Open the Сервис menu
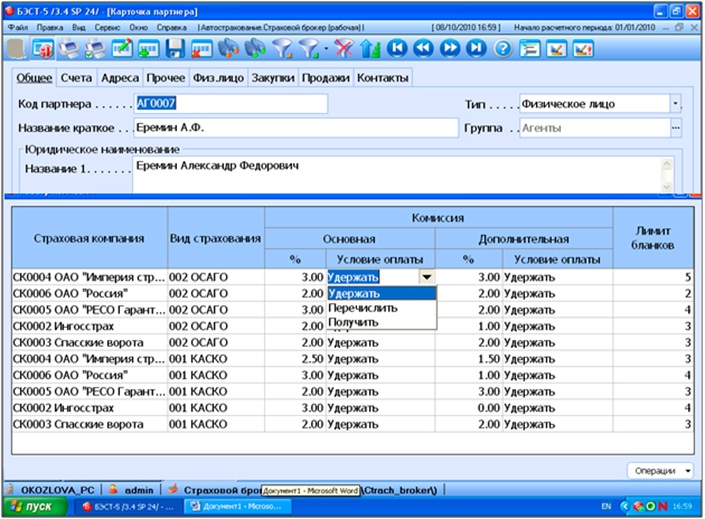 point(107,27)
